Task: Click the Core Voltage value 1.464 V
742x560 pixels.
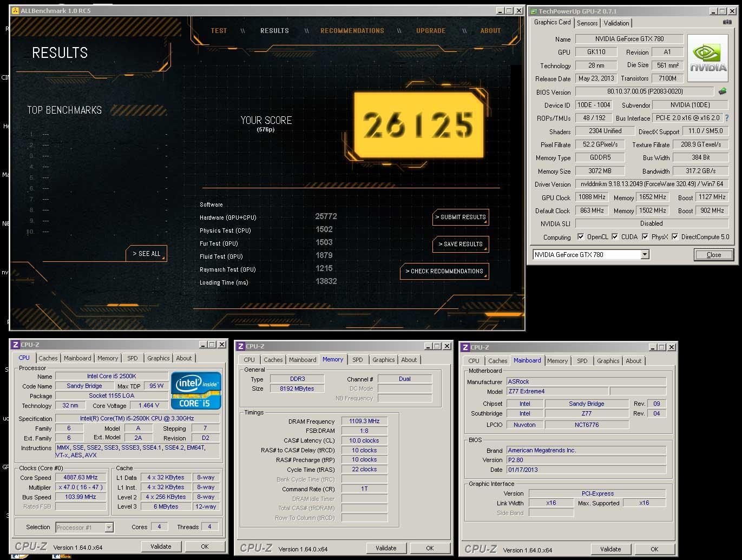Action: tap(149, 405)
